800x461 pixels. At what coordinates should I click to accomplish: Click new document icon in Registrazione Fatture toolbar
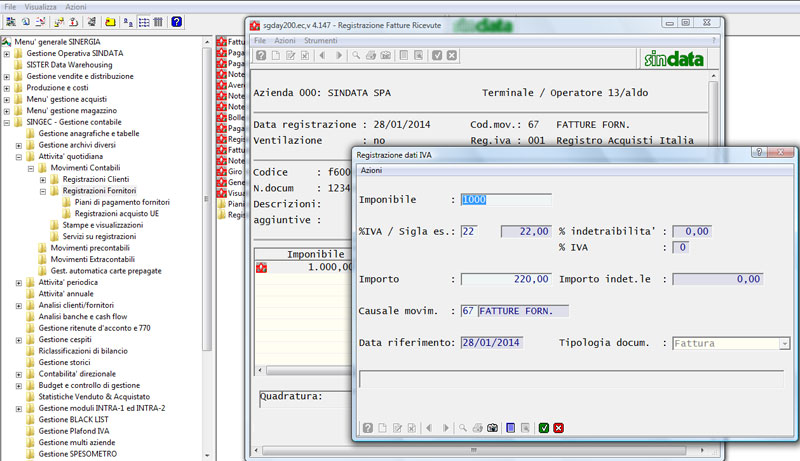tap(276, 56)
